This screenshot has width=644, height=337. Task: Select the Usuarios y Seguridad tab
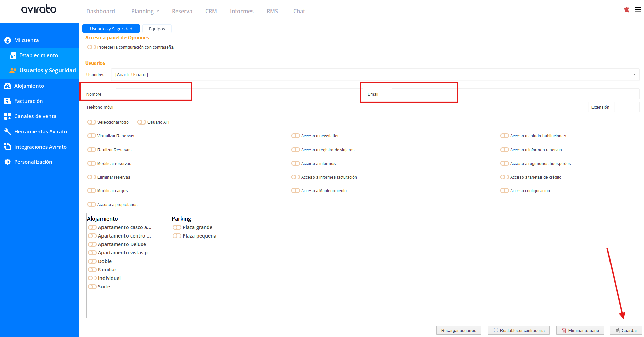coord(111,29)
